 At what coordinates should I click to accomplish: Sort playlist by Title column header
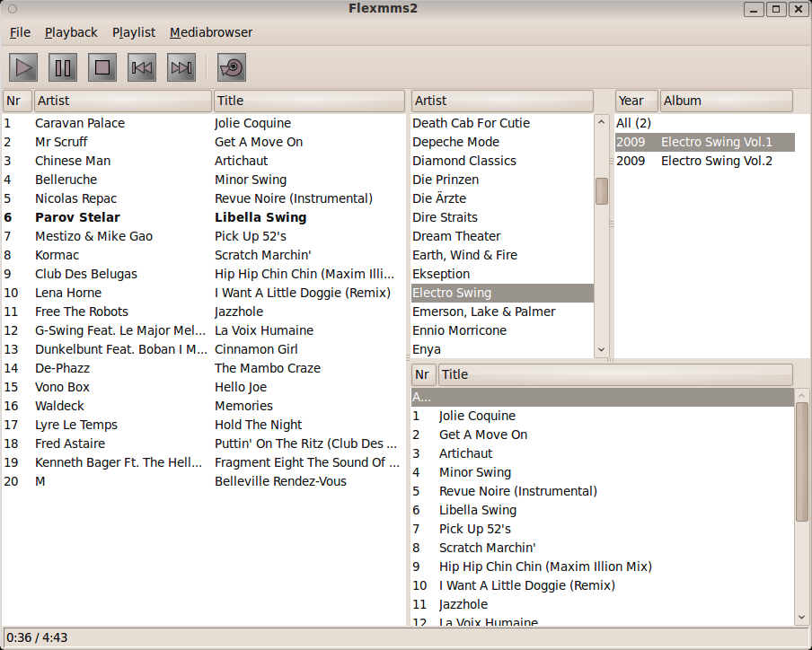click(309, 101)
